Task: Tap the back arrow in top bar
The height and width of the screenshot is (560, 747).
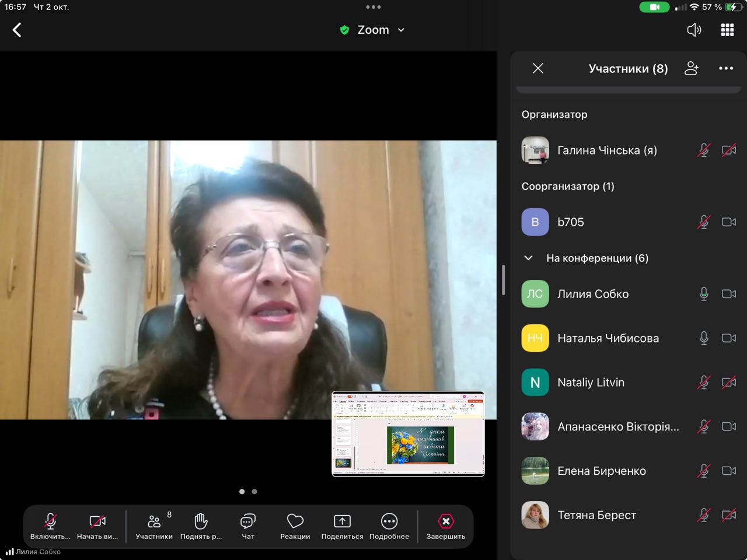Action: point(17,30)
